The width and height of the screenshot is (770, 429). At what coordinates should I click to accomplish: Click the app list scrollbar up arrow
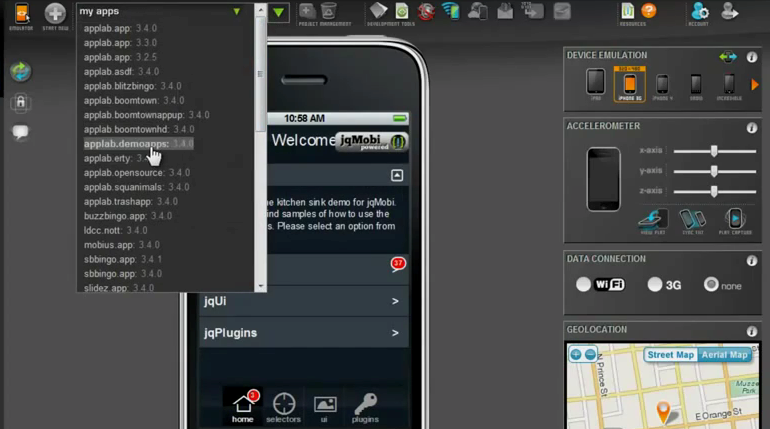pyautogui.click(x=260, y=9)
